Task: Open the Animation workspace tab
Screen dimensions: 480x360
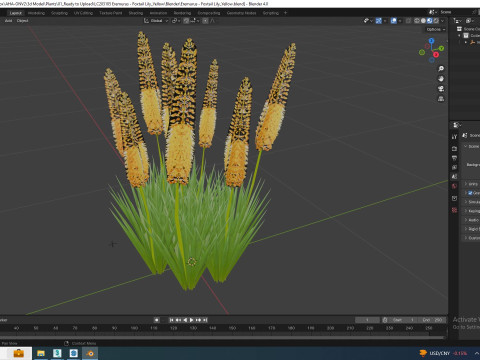Action: pos(158,13)
